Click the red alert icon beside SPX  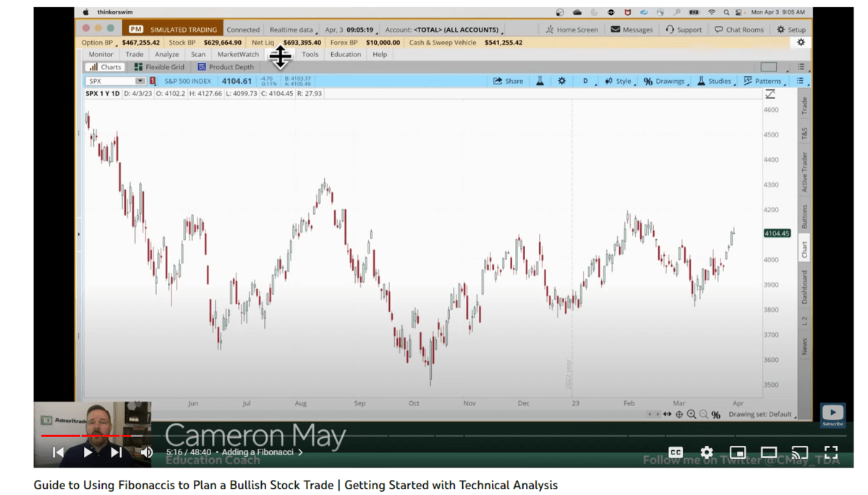click(x=153, y=81)
